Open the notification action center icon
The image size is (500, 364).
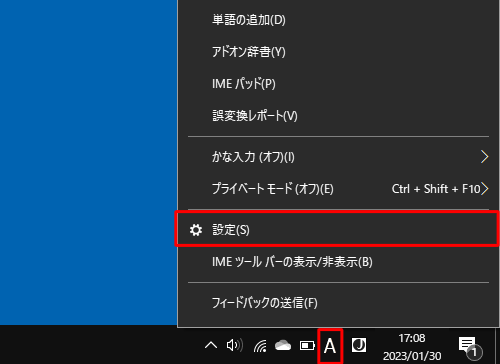coord(469,347)
